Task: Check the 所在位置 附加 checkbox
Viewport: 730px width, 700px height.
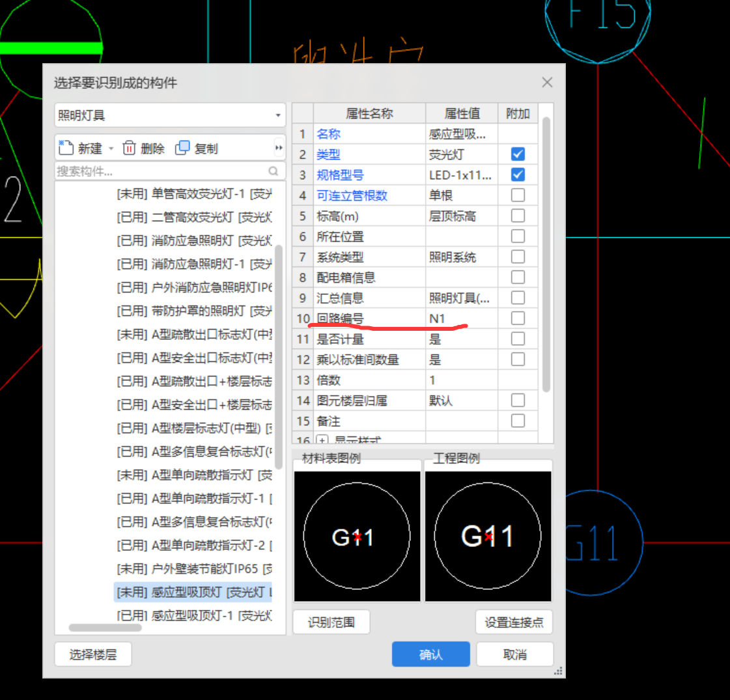Action: 518,236
